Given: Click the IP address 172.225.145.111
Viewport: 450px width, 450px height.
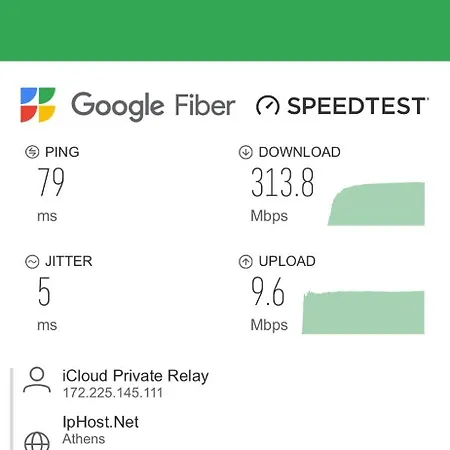Looking at the screenshot, I should 113,393.
